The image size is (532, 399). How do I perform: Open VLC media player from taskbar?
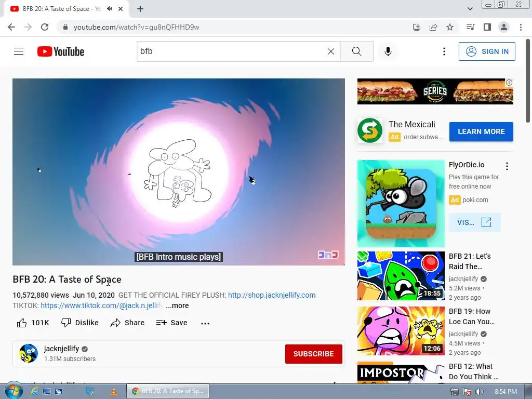click(x=113, y=392)
